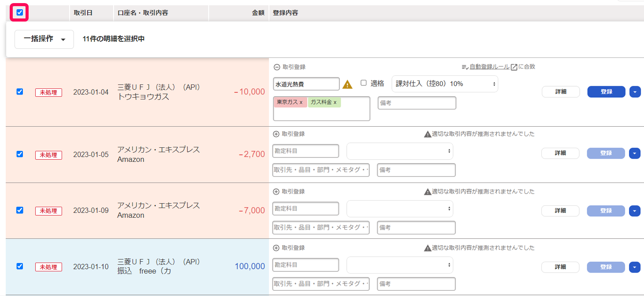Viewport: 644px width, 296px height.
Task: Click the 水道光熱費 account field
Action: (306, 84)
